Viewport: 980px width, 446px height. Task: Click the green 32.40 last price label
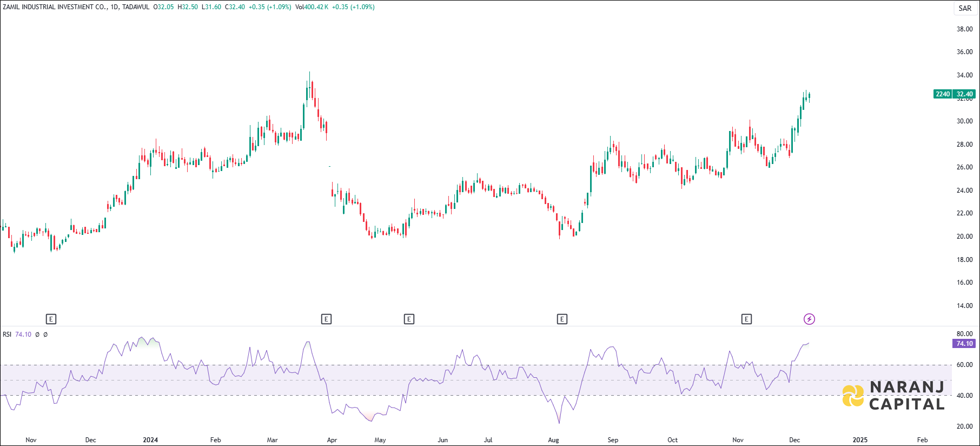tap(964, 94)
